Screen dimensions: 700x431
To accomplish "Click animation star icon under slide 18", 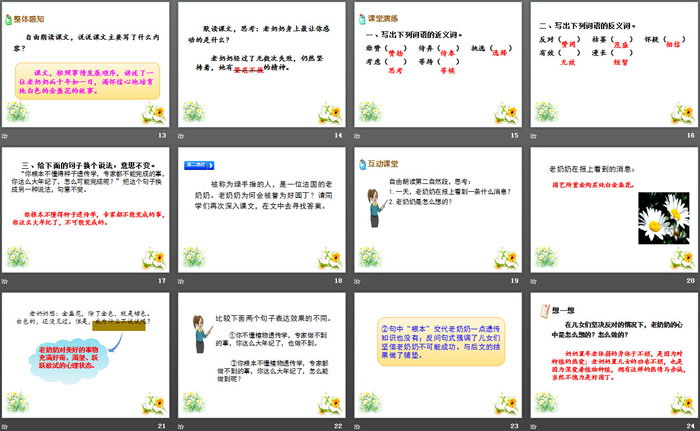I will coord(181,281).
